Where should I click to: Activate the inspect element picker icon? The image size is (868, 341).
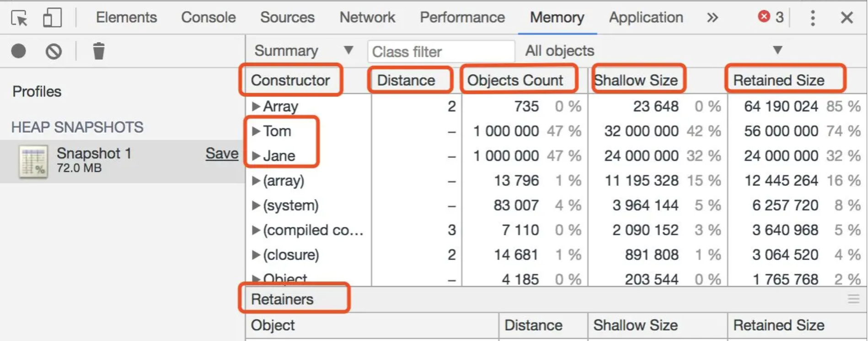[x=19, y=18]
